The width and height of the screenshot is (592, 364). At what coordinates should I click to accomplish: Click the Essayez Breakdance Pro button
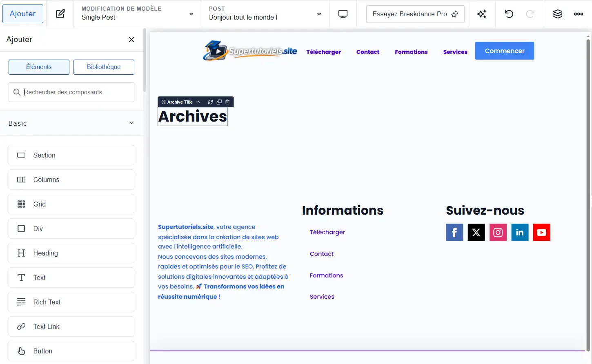pos(415,14)
